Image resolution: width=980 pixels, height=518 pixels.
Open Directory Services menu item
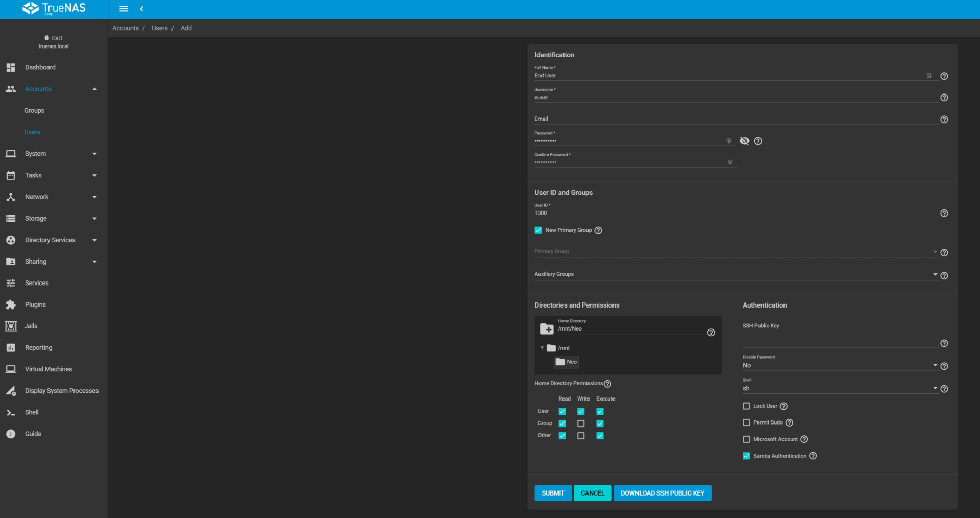tap(54, 240)
